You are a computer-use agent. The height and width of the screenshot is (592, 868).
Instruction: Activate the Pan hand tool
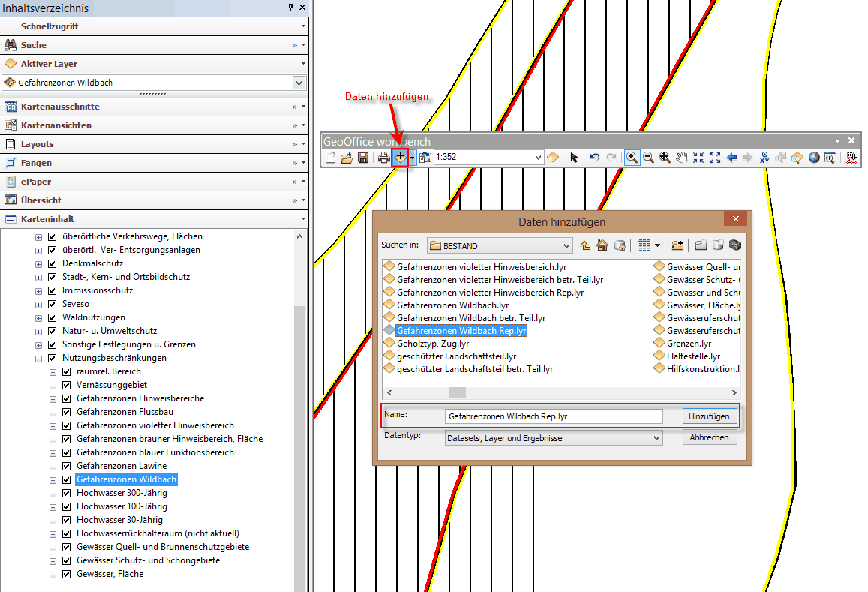click(x=681, y=158)
